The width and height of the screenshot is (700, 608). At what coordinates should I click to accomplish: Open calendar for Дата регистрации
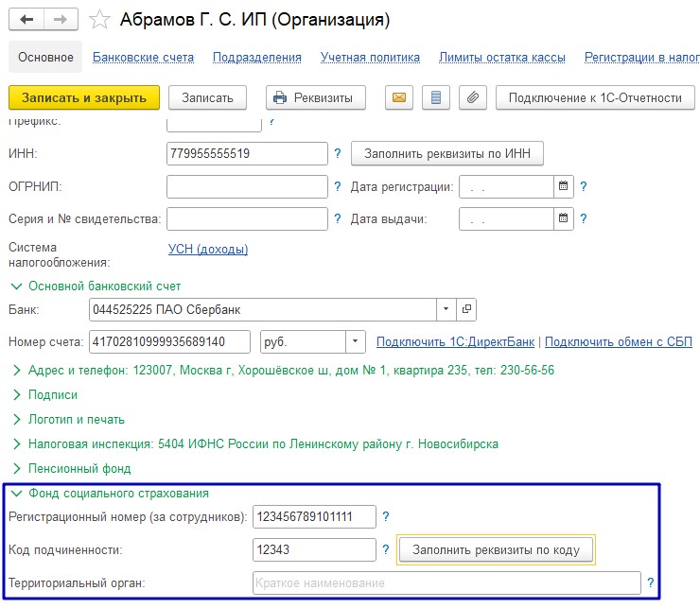[x=564, y=186]
